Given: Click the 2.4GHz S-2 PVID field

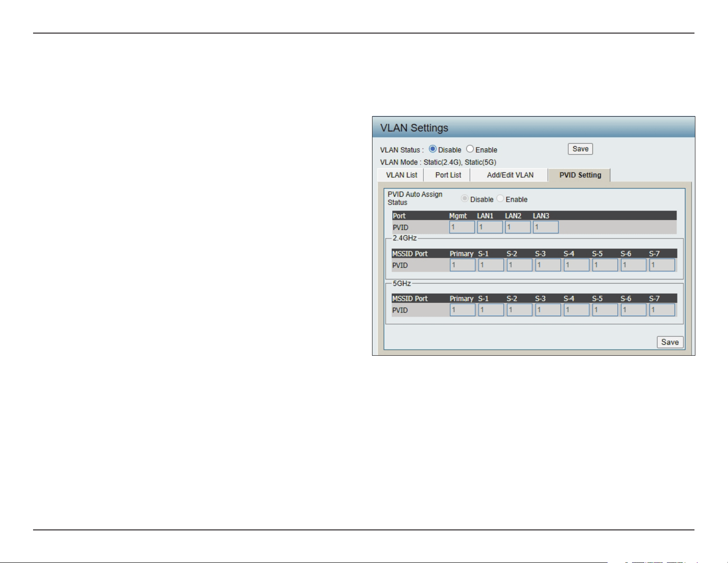Looking at the screenshot, I should 519,265.
